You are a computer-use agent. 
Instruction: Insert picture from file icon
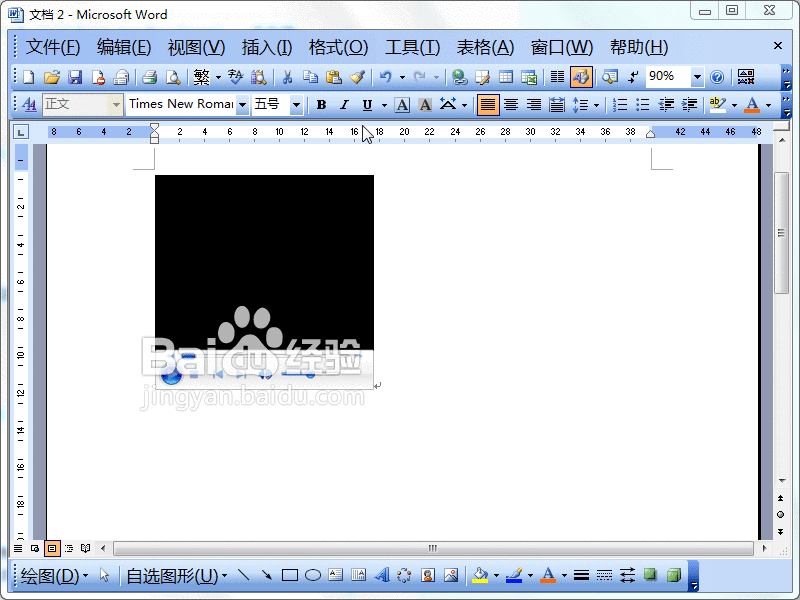point(451,576)
